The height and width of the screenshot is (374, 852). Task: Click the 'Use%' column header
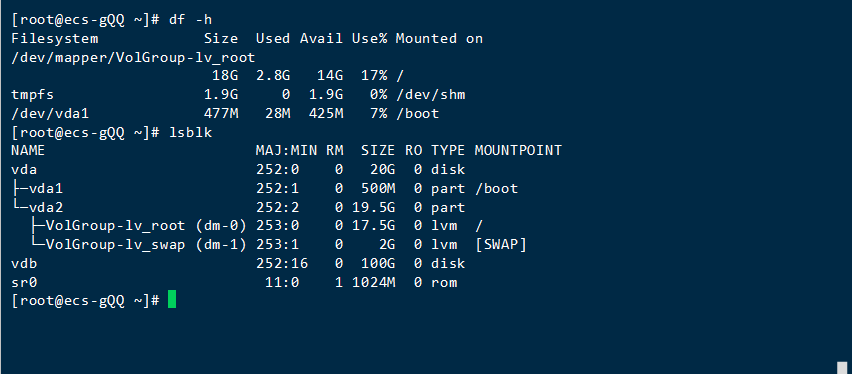pos(369,39)
